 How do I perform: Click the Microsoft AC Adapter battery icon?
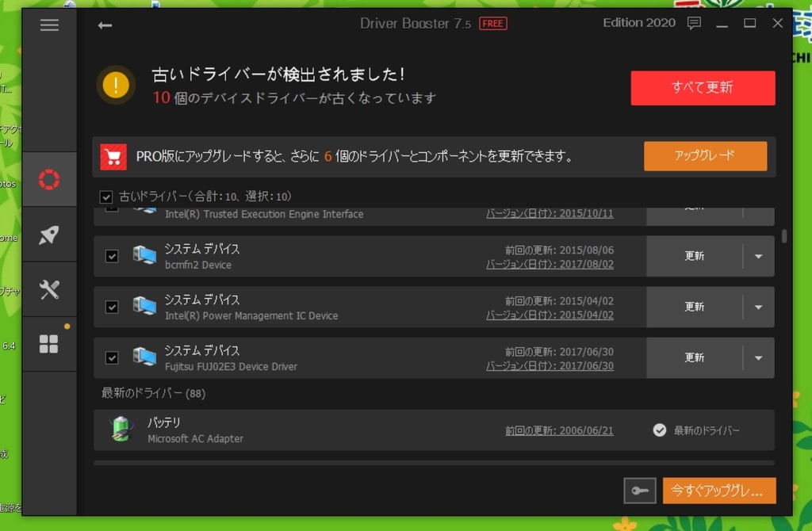click(121, 429)
